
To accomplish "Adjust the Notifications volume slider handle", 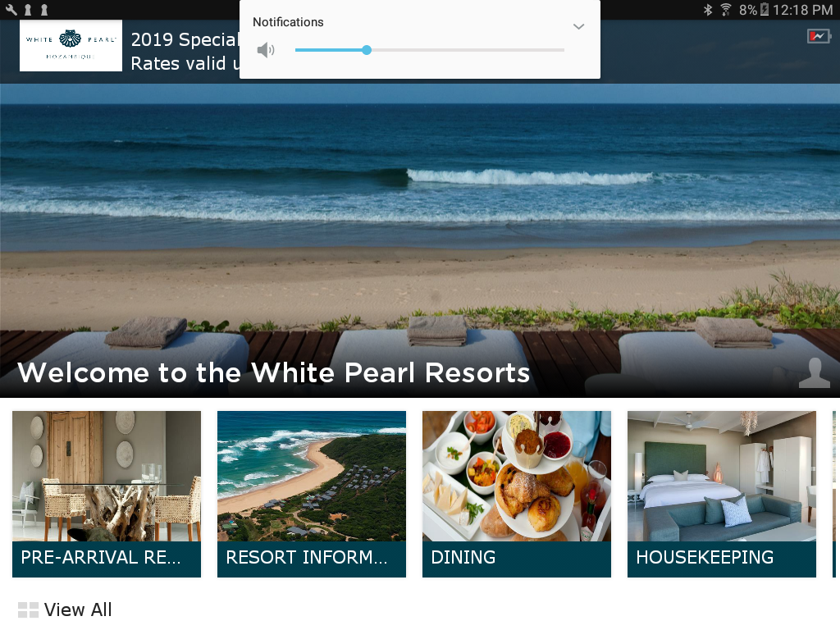I will click(367, 50).
